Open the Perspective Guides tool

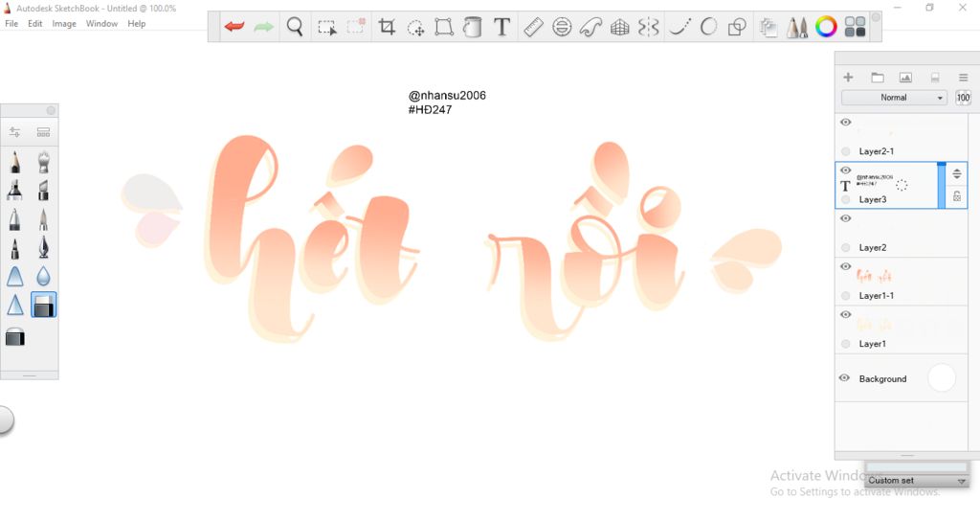click(619, 27)
